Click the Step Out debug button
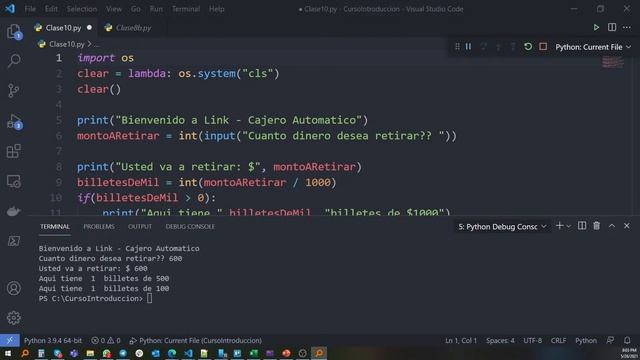This screenshot has height=360, width=640. (513, 47)
